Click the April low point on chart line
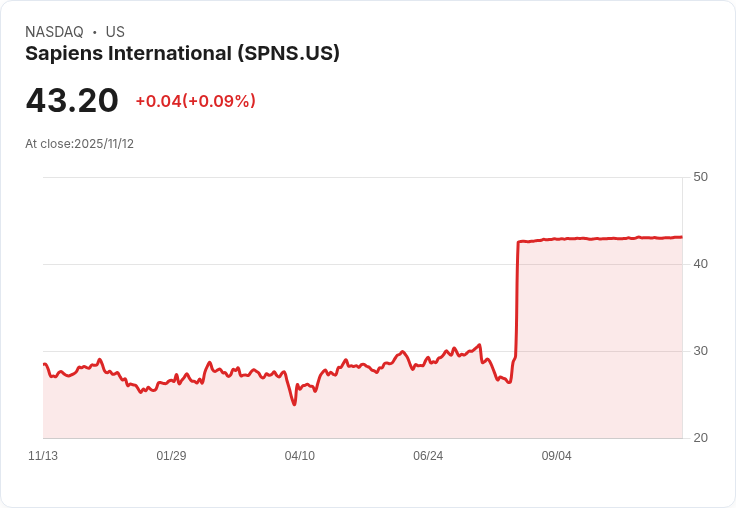736x508 pixels. pos(294,404)
